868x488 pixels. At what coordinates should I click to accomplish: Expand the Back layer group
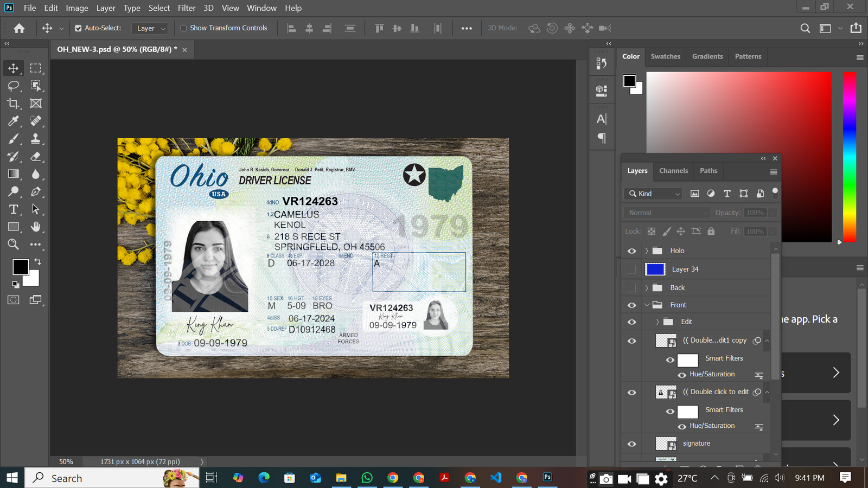tap(646, 287)
